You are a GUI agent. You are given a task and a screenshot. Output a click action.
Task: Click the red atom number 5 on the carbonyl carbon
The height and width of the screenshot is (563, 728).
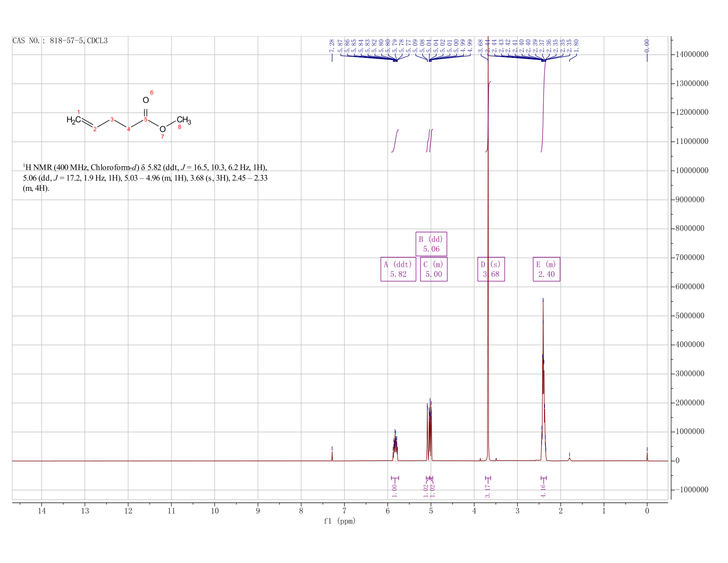[146, 119]
